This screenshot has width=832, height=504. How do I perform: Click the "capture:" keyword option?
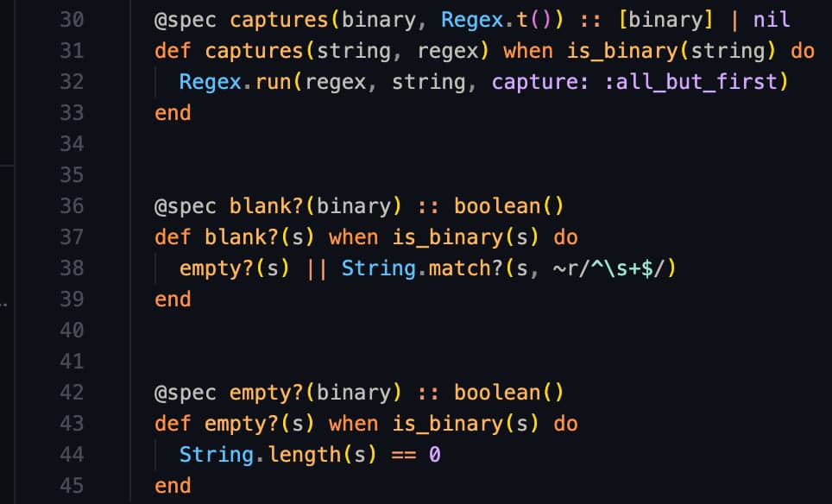tap(540, 82)
